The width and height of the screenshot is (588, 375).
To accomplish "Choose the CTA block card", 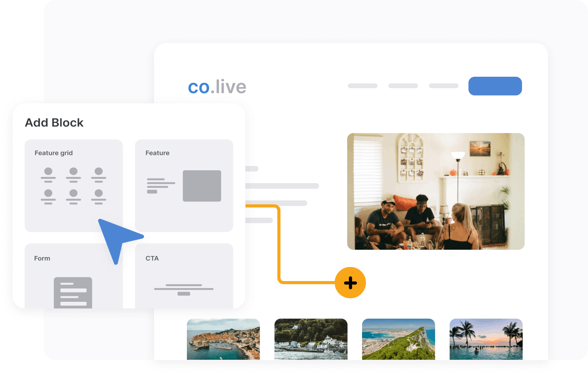I will coord(184,276).
